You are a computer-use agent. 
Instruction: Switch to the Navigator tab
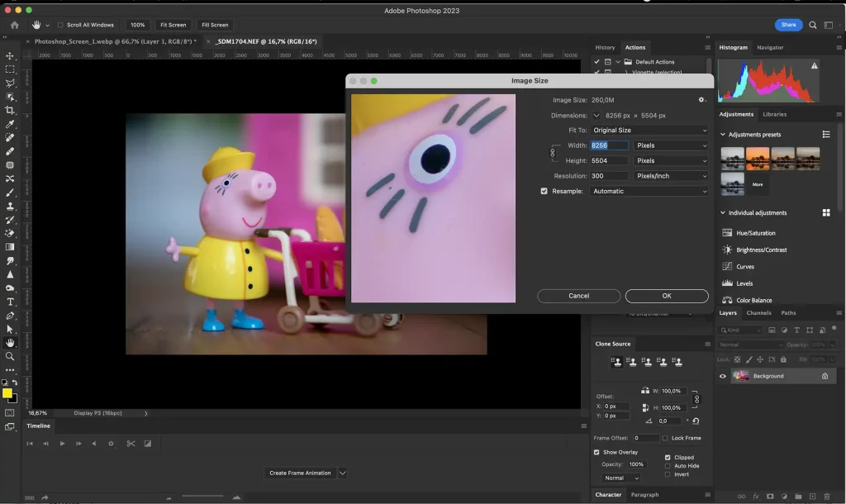(x=770, y=47)
